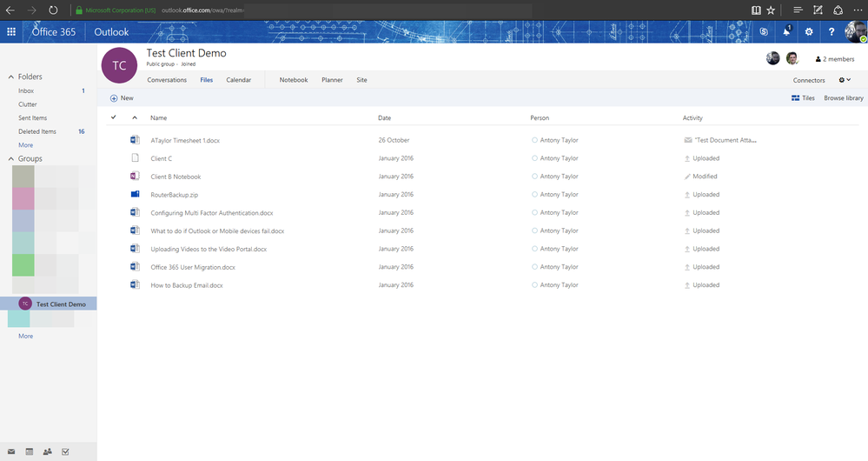Open the browser reading view icon
The image size is (868, 461).
[x=756, y=10]
